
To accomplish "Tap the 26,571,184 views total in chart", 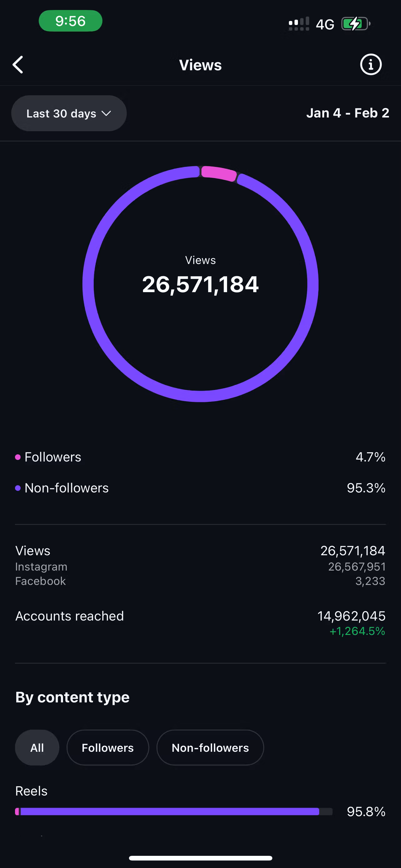I will tap(200, 284).
